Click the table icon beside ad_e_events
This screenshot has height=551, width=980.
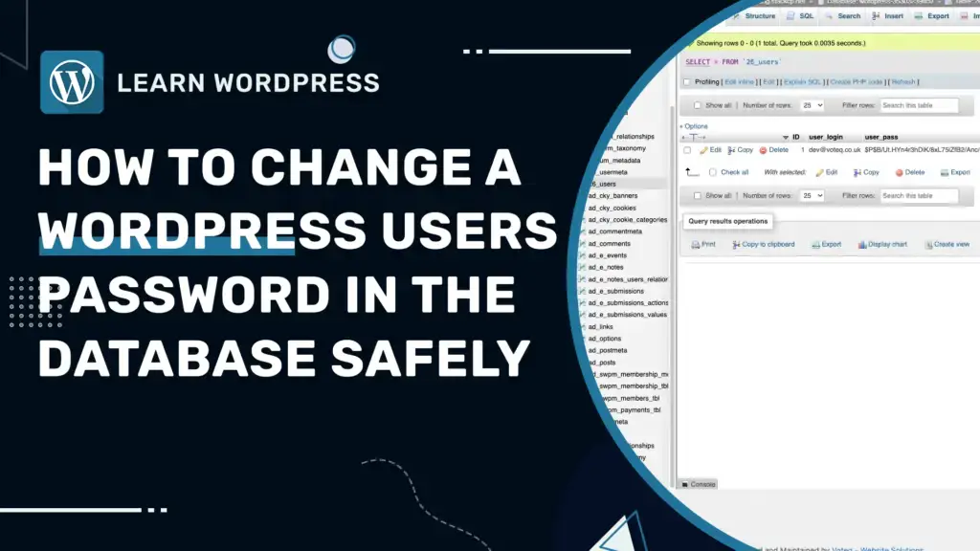[583, 255]
